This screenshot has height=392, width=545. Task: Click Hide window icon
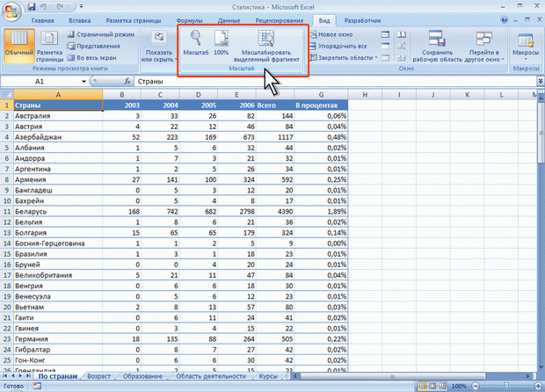pyautogui.click(x=385, y=46)
